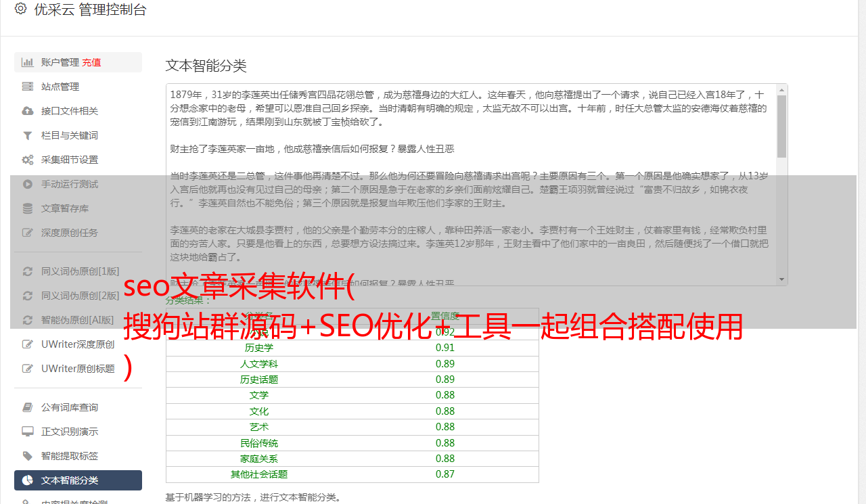Viewport: 866px width, 504px height.
Task: Click the 优采云 管理控制台 title
Action: [90, 9]
